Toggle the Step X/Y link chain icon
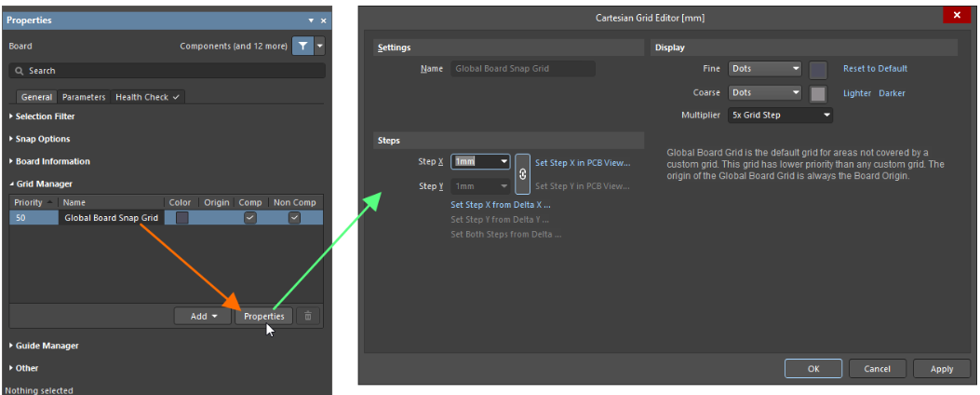The height and width of the screenshot is (395, 980). 522,173
